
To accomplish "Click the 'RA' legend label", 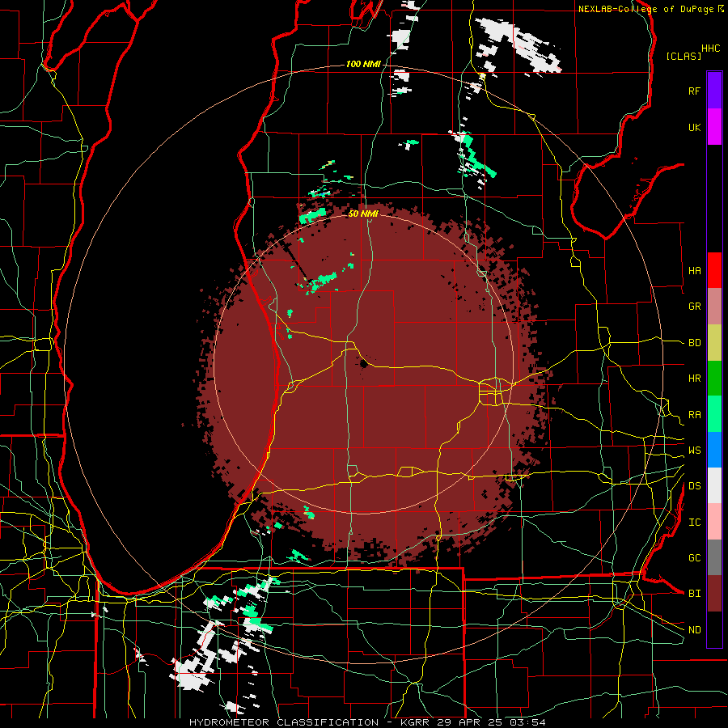I will 695,415.
